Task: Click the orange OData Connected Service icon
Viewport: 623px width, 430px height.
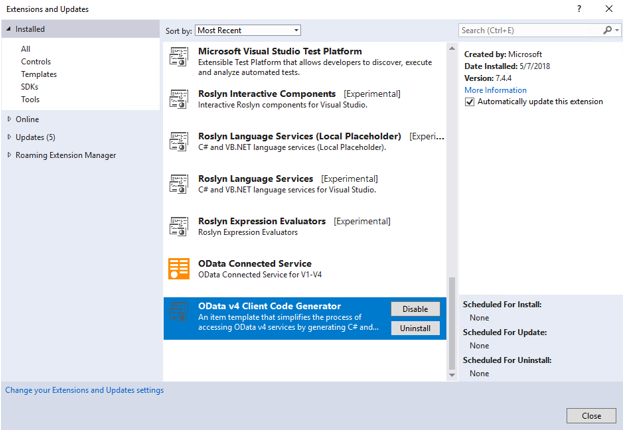Action: point(179,269)
